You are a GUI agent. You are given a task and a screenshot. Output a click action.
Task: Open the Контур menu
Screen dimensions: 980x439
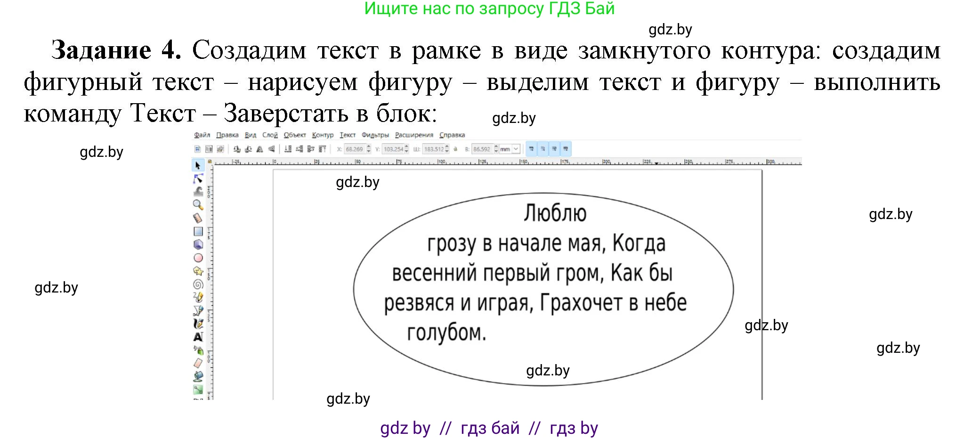point(323,135)
